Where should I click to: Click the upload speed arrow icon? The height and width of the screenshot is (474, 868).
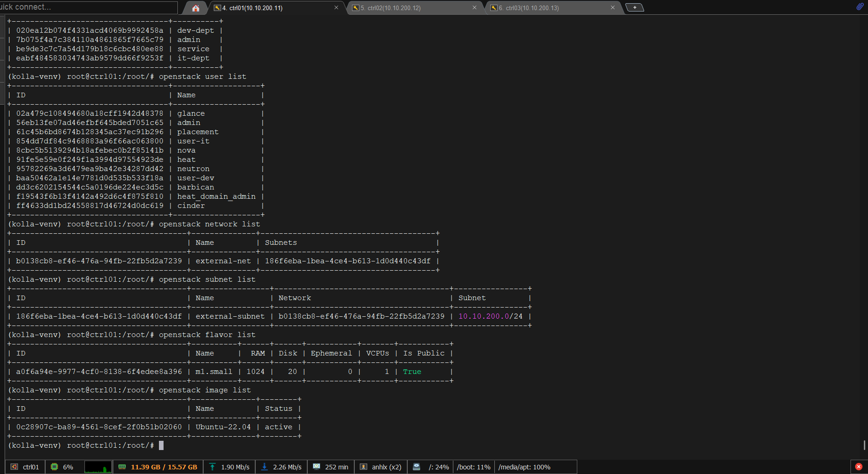pyautogui.click(x=212, y=467)
